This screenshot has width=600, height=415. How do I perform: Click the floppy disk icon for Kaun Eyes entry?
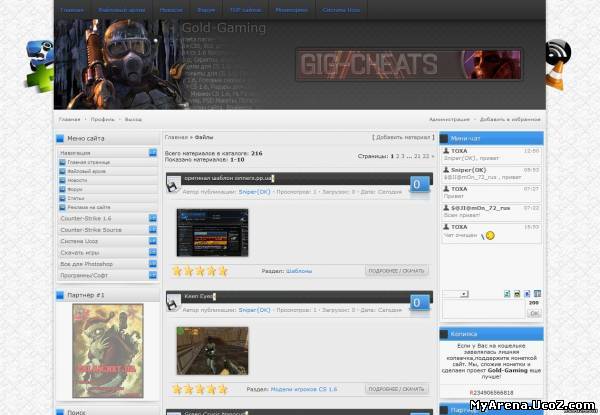(173, 302)
